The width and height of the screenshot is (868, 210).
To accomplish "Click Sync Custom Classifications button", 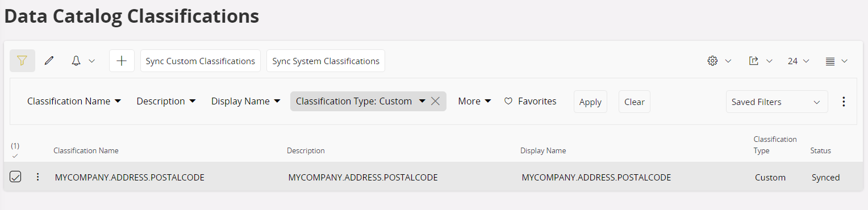I will click(x=201, y=61).
